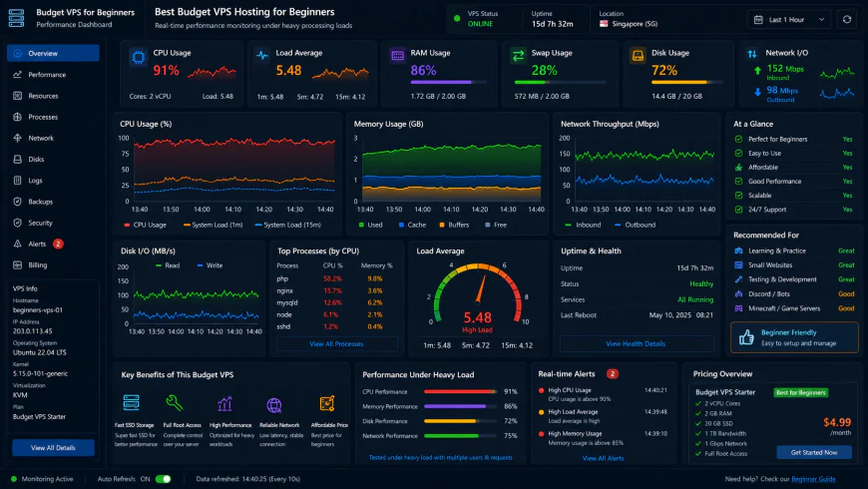Screen dimensions: 868x489
Task: Click the IP address 203.0.113.45
Action: tap(33, 331)
